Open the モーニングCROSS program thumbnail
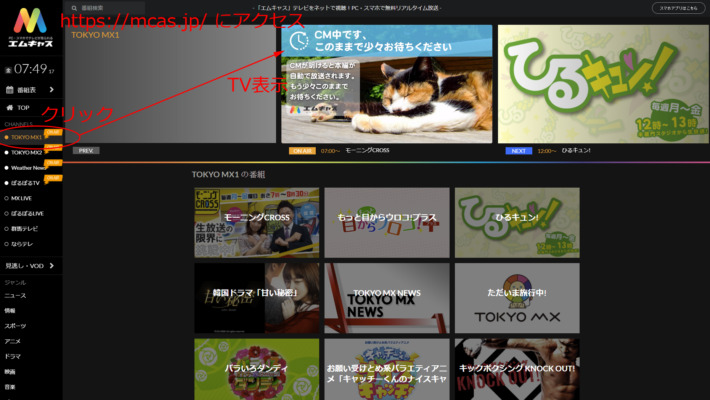This screenshot has width=710, height=400. pos(257,221)
